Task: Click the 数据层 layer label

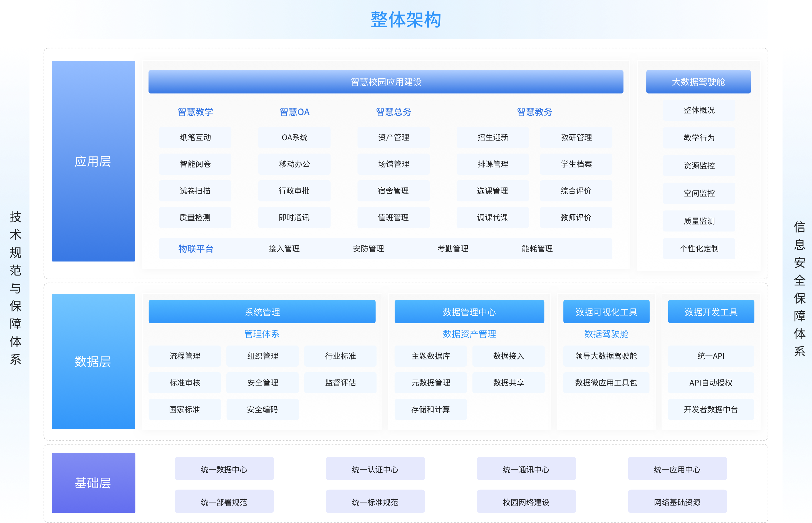Action: click(x=93, y=362)
